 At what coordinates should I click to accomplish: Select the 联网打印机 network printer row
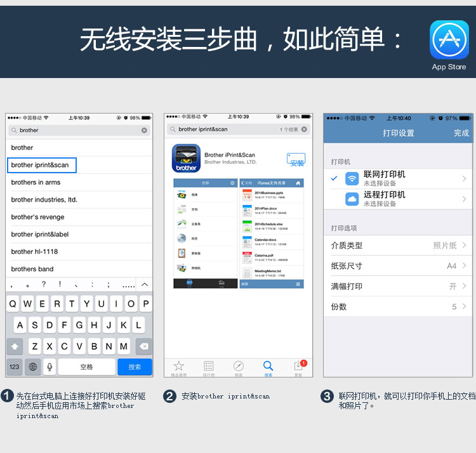coord(398,178)
